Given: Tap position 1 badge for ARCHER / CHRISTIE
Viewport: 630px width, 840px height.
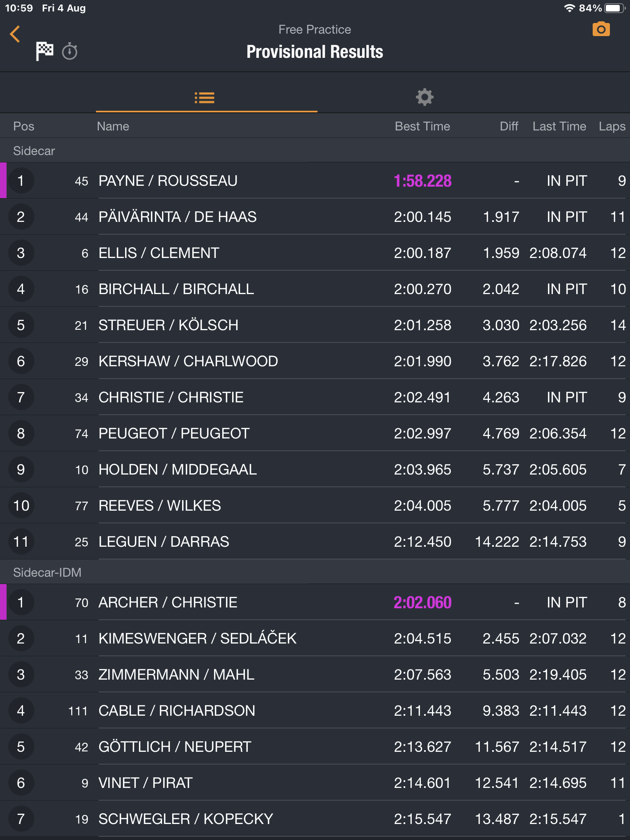Looking at the screenshot, I should [x=21, y=603].
